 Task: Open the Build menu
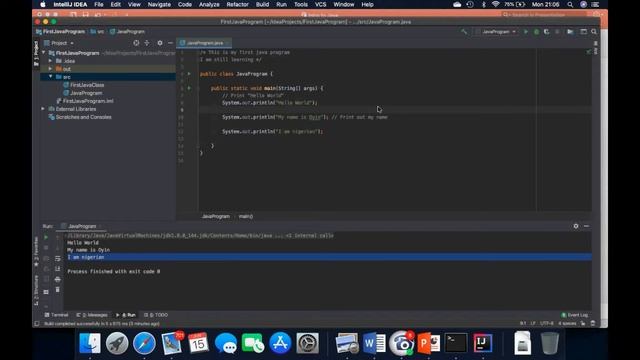click(x=262, y=4)
